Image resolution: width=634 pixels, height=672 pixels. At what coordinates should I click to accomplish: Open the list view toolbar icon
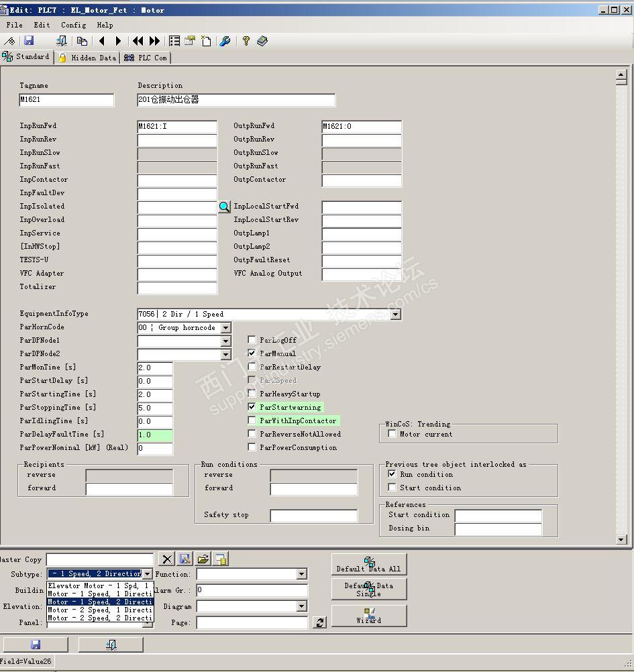174,41
